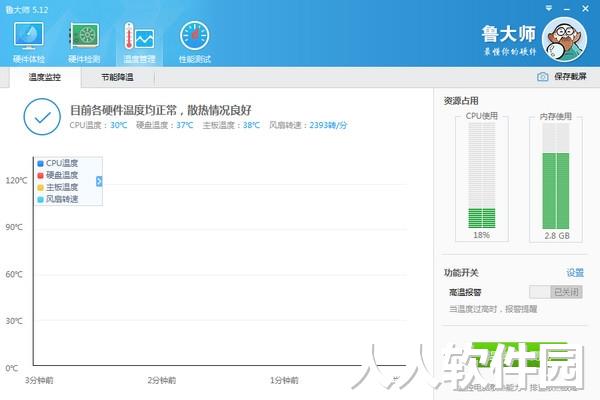Open the 硬件检测 hardware detection icon
Screen dimensions: 600x400
pyautogui.click(x=84, y=42)
